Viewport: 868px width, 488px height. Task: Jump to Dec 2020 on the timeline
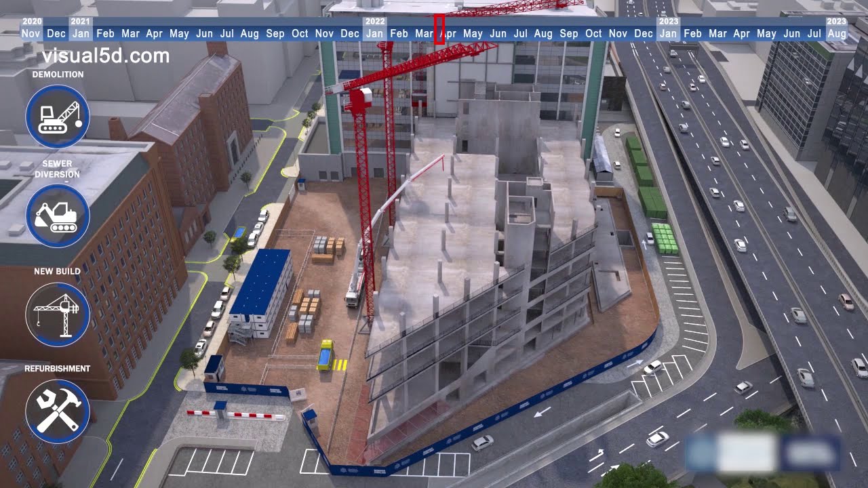coord(56,34)
